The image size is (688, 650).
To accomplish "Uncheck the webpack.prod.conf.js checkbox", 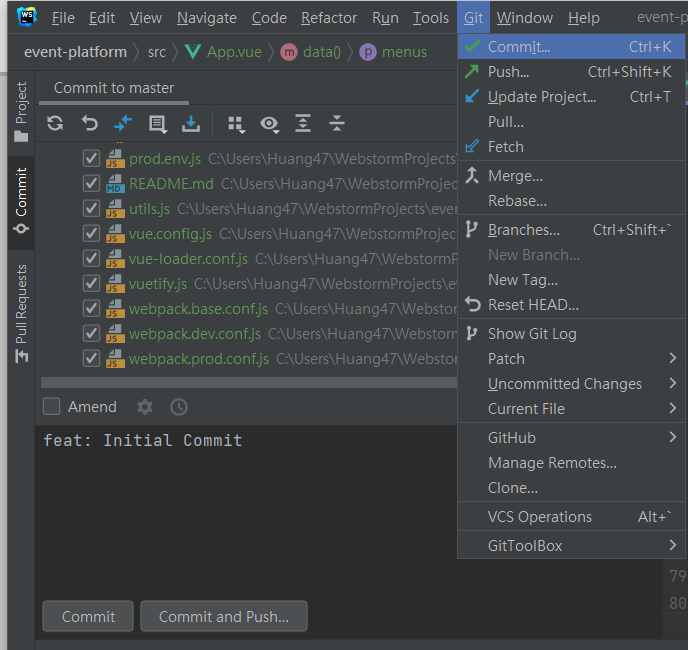I will point(91,359).
